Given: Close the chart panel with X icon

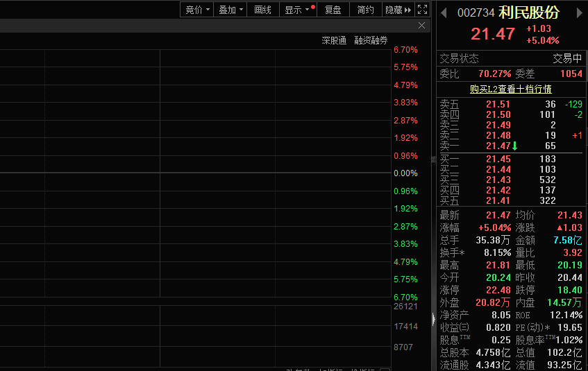Looking at the screenshot, I should click(421, 26).
